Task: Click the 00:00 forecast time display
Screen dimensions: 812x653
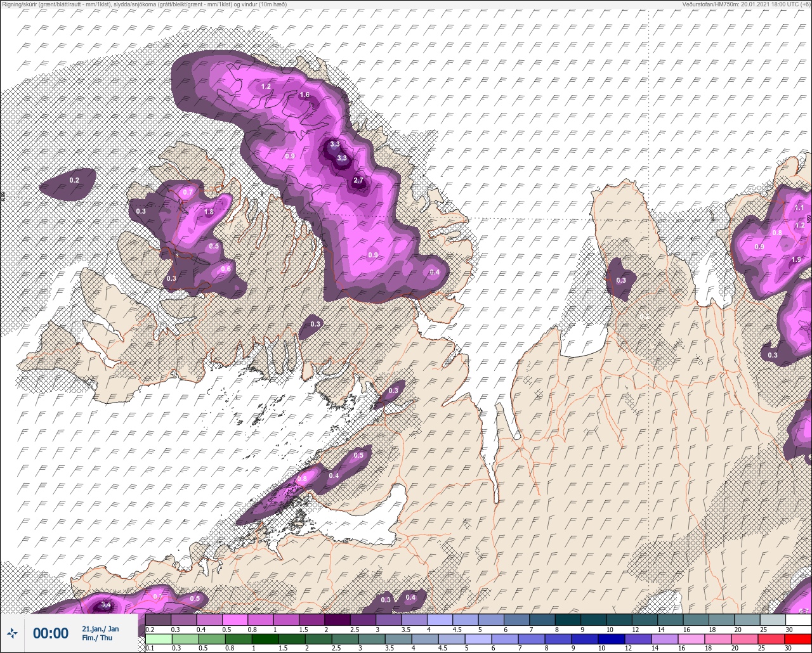Action: point(51,633)
